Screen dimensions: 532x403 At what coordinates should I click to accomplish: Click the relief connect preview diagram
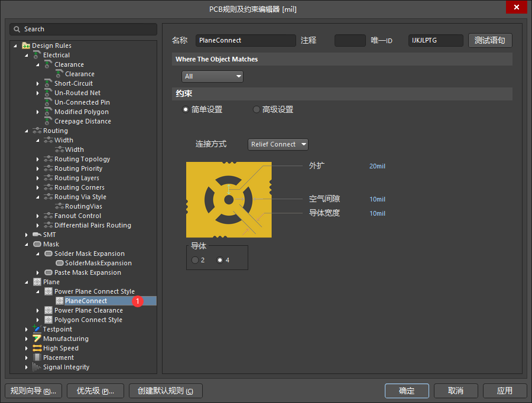229,200
